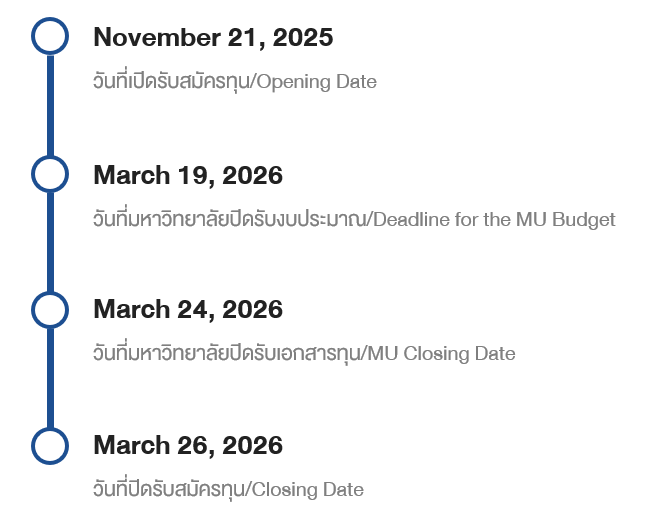The height and width of the screenshot is (520, 649).
Task: Select the March 19, 2026 timeline circle
Action: click(x=50, y=173)
